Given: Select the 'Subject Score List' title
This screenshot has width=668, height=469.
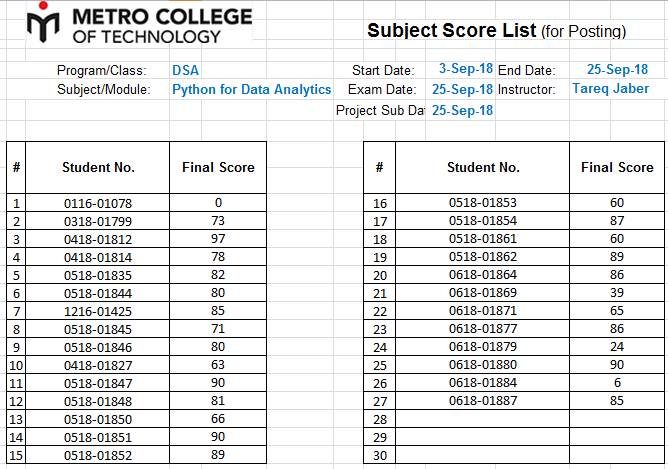Looking at the screenshot, I should (x=451, y=31).
